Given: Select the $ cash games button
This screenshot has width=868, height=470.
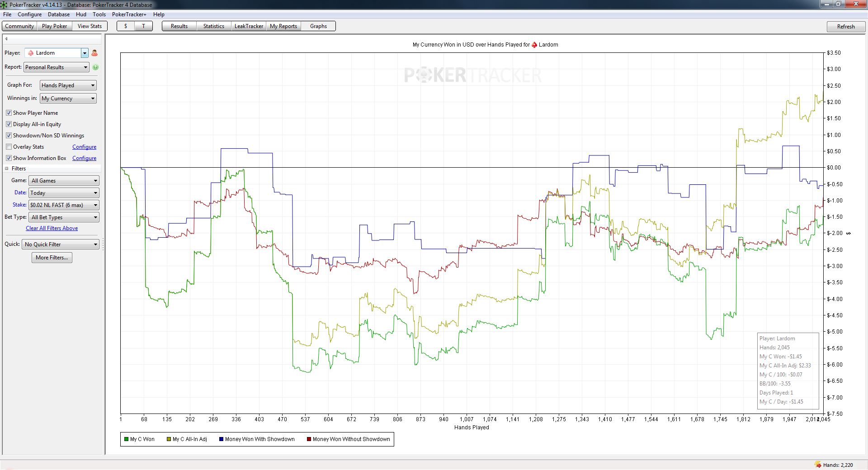Looking at the screenshot, I should (126, 26).
